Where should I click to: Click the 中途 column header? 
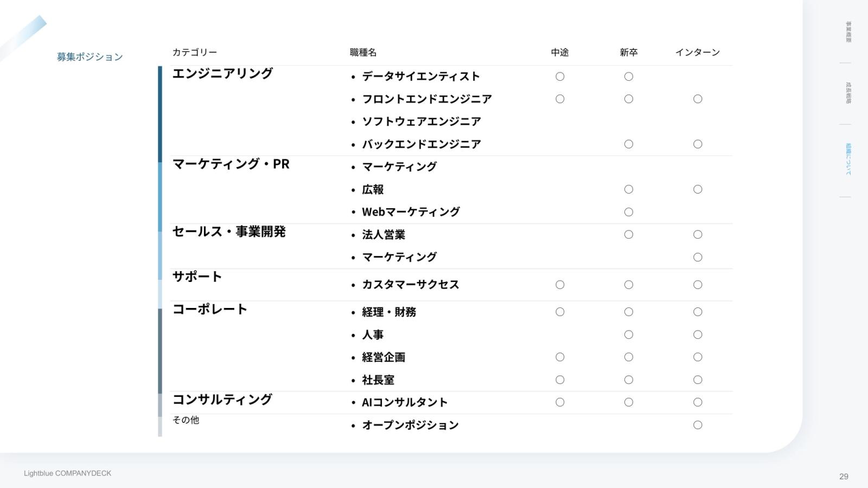560,53
